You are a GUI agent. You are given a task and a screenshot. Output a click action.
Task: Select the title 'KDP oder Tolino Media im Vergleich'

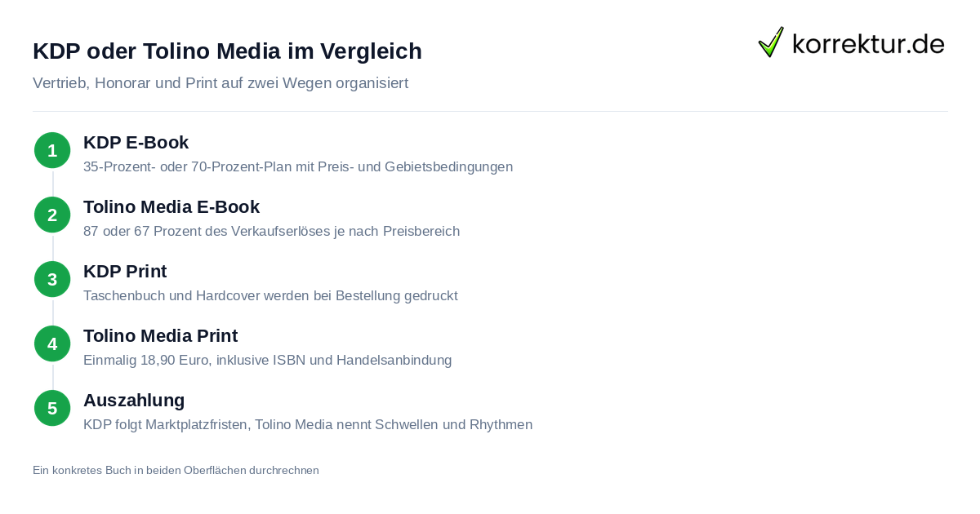click(x=227, y=51)
